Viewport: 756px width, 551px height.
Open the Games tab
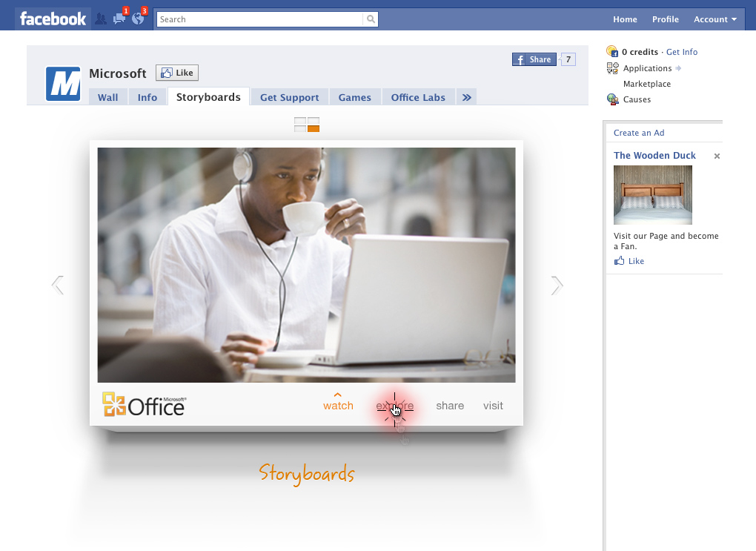tap(355, 97)
